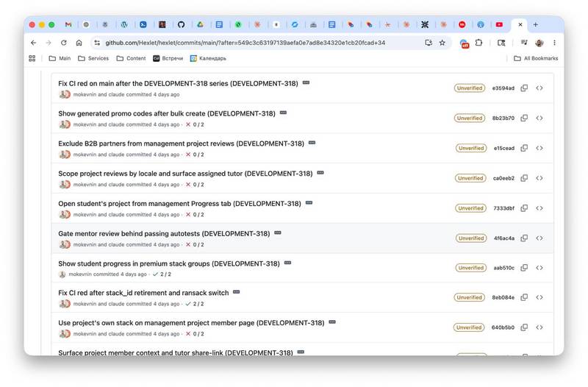
Task: Browse repository at commit 640b5b0
Action: click(539, 327)
